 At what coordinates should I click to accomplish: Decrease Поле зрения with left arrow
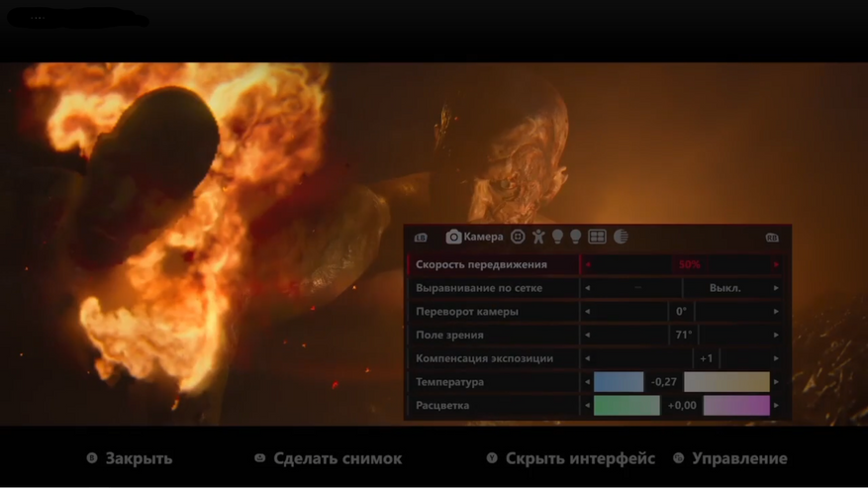point(587,336)
